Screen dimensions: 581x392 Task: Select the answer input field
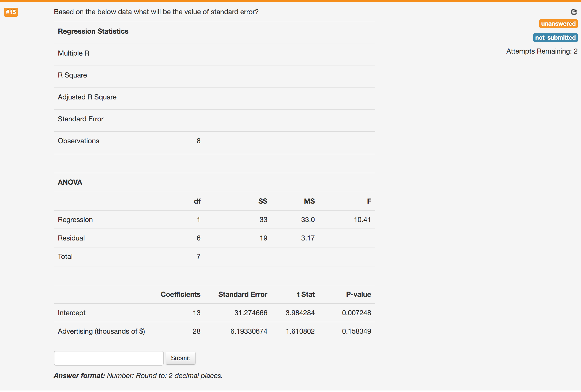109,358
